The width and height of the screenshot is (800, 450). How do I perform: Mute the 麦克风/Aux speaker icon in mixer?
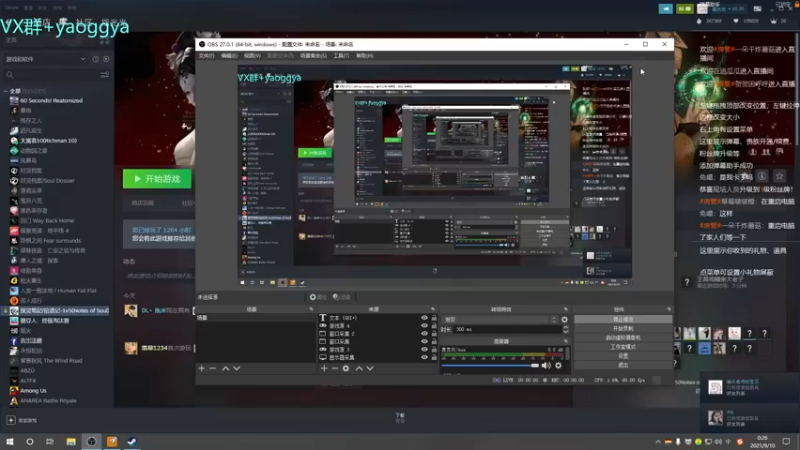pyautogui.click(x=546, y=365)
